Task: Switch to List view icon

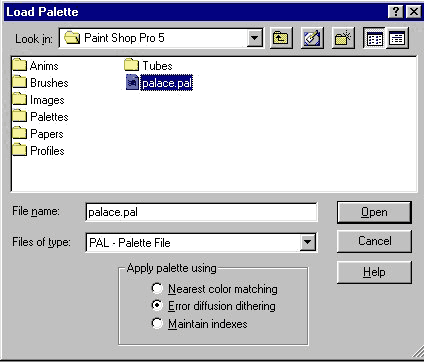Action: tap(374, 38)
